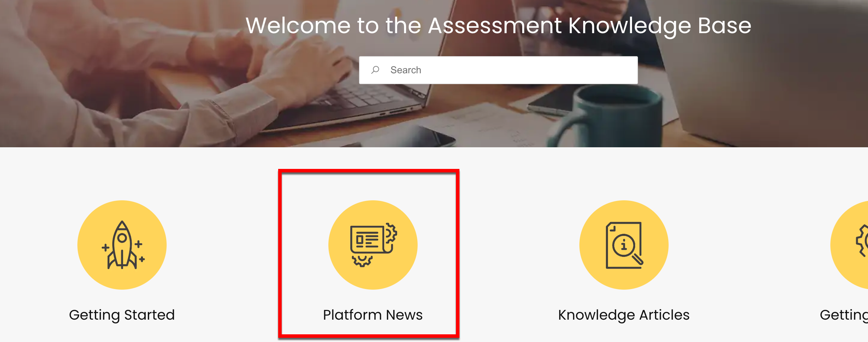Click the yellow circle behind the rocket

pyautogui.click(x=122, y=245)
